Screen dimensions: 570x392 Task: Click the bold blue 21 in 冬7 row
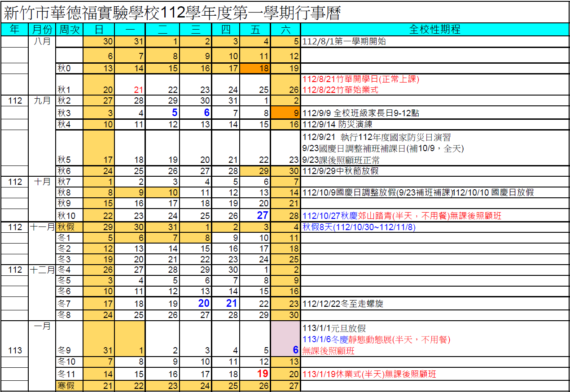(231, 303)
